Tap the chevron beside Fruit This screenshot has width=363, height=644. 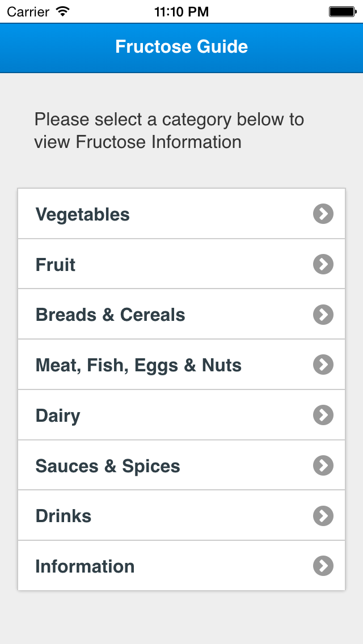pos(323,264)
